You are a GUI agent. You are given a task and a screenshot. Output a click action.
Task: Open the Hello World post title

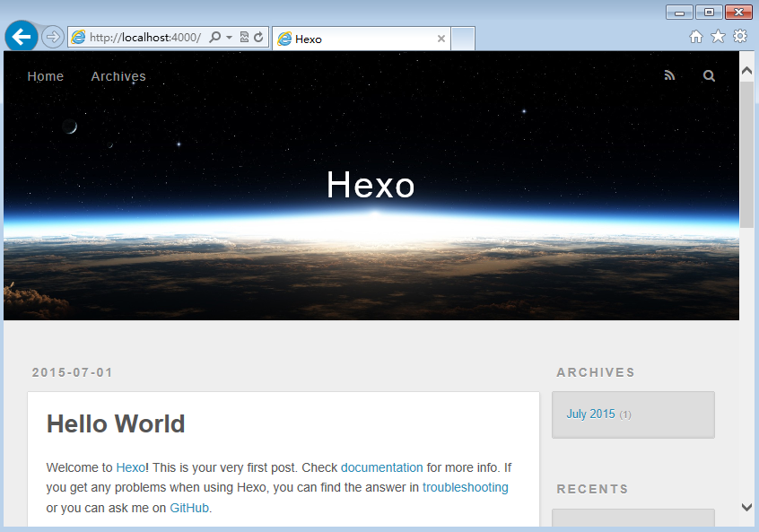pos(116,423)
